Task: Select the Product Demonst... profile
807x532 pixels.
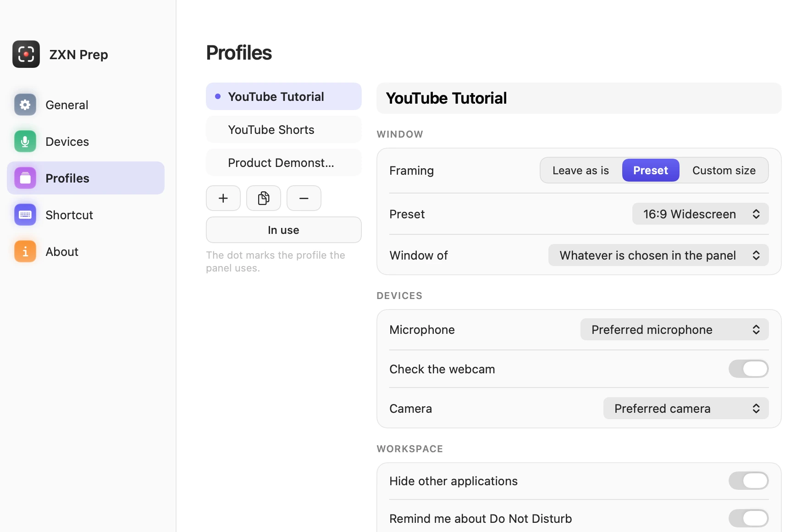Action: (x=284, y=162)
